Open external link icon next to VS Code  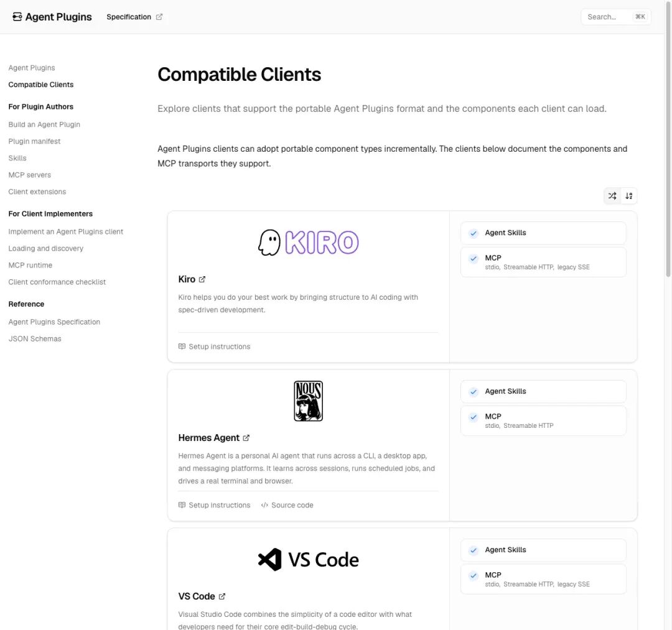[222, 596]
